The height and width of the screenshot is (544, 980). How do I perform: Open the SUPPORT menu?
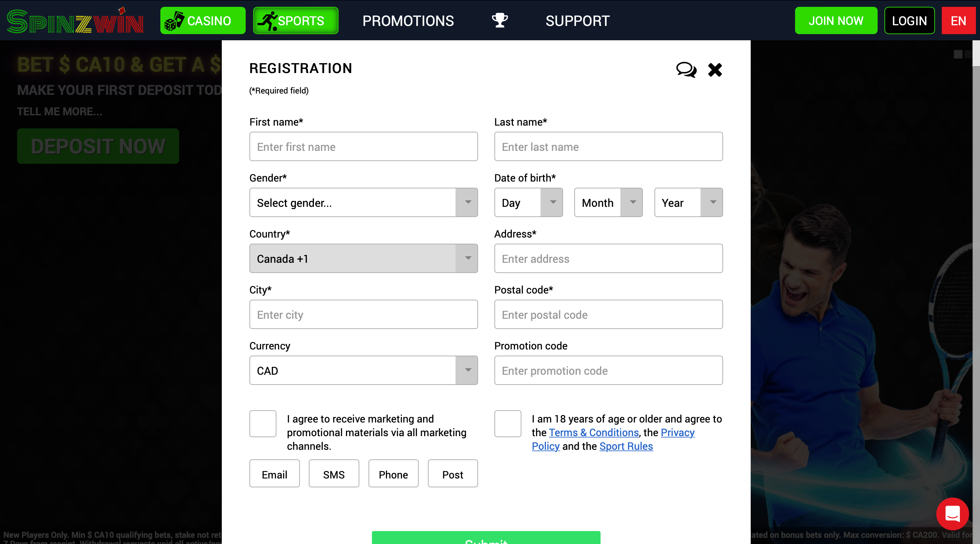[x=577, y=20]
